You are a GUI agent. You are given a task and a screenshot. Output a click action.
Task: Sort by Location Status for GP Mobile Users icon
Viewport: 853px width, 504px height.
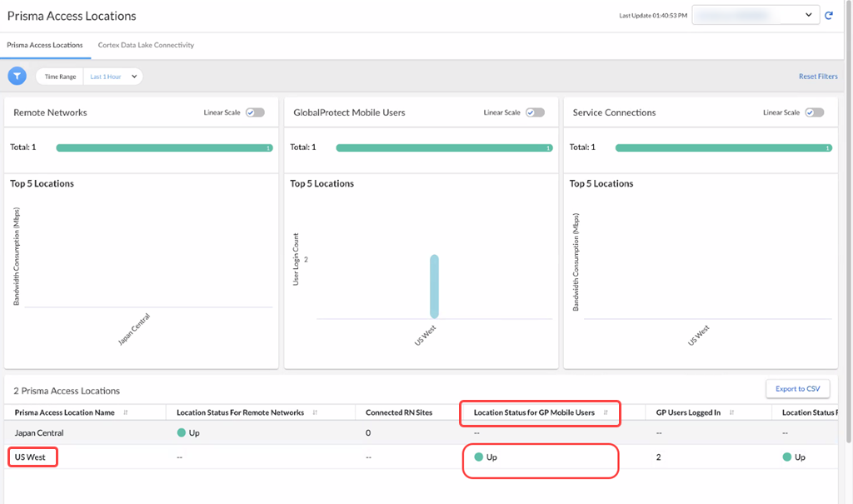(x=606, y=412)
